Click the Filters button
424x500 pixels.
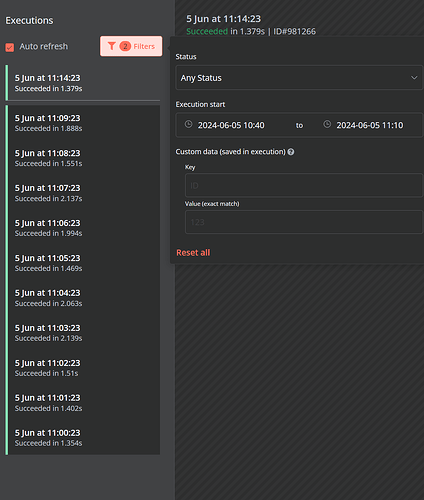(x=131, y=46)
